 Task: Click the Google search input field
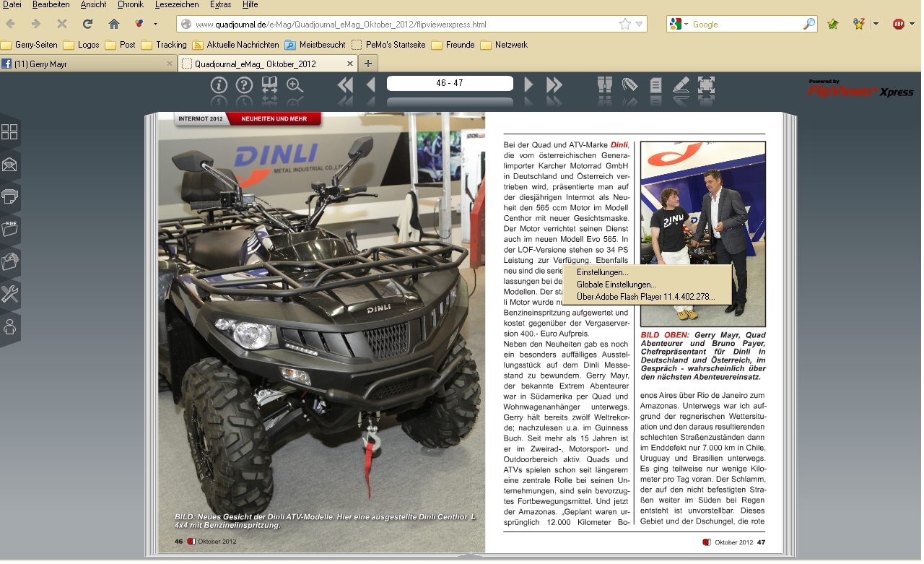point(746,24)
